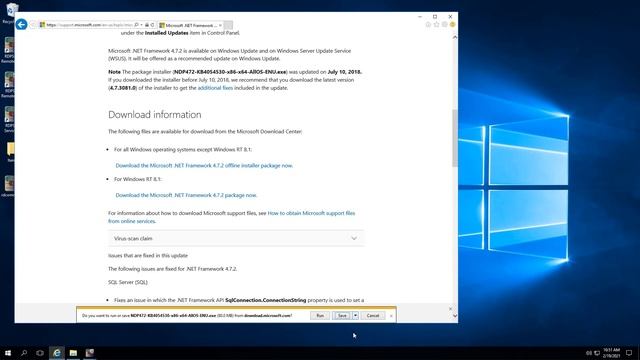Open the Action Center notifications icon

tap(629, 353)
